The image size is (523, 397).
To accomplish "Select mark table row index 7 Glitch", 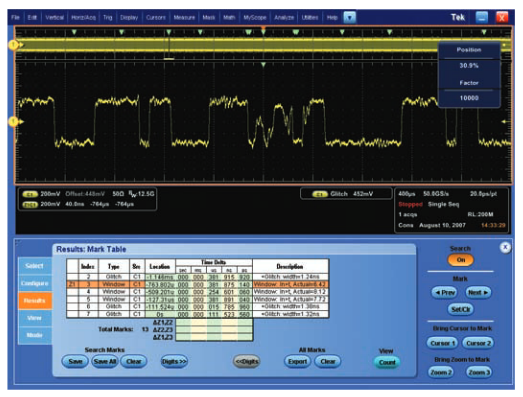I will [198, 314].
